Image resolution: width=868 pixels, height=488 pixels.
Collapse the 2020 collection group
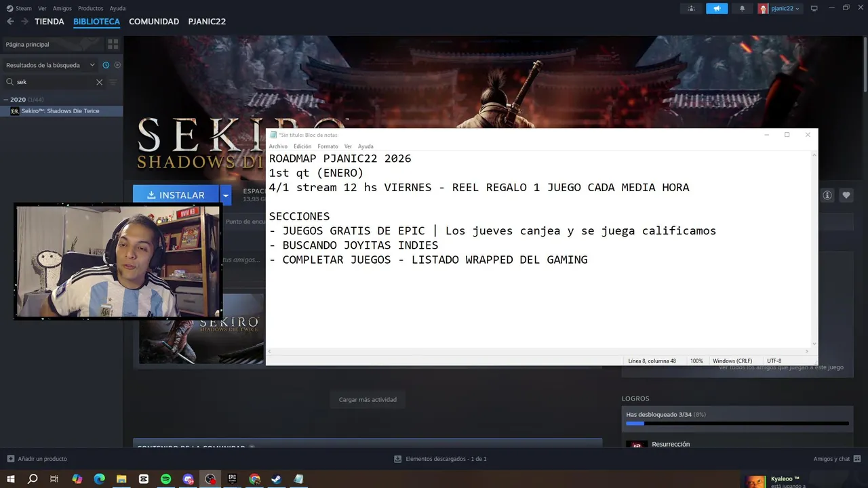coord(6,100)
